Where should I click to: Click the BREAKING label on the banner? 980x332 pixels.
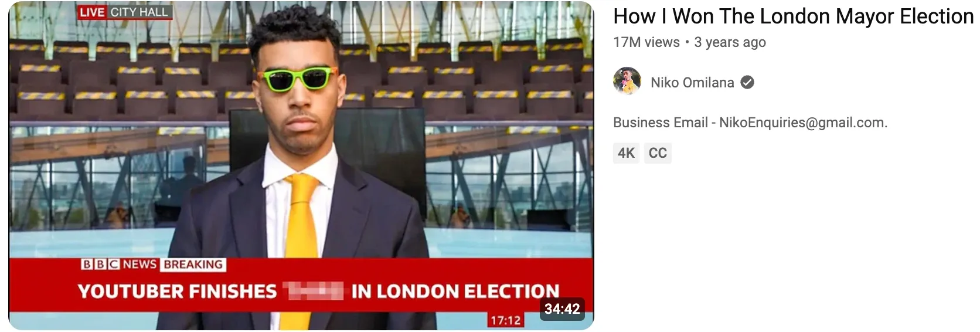pyautogui.click(x=193, y=265)
